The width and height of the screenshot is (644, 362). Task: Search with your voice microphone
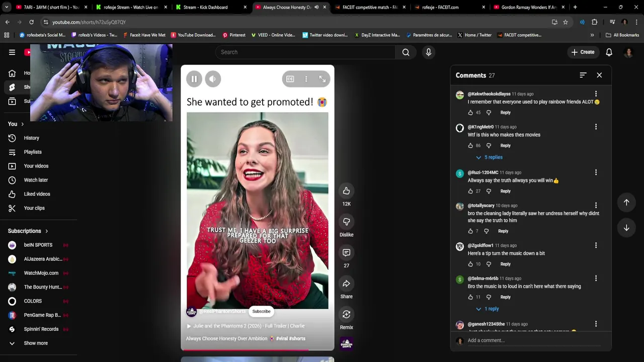pos(429,52)
